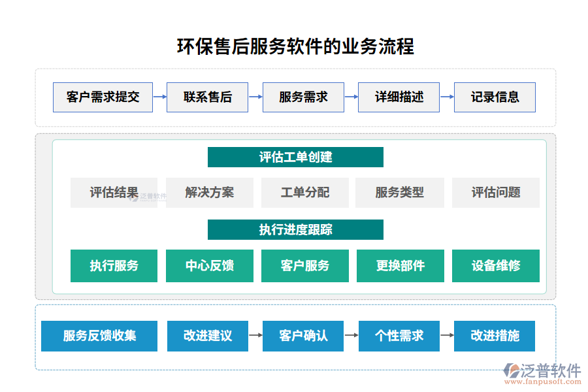Expand the 执行进度跟踪 section header

pos(295,229)
